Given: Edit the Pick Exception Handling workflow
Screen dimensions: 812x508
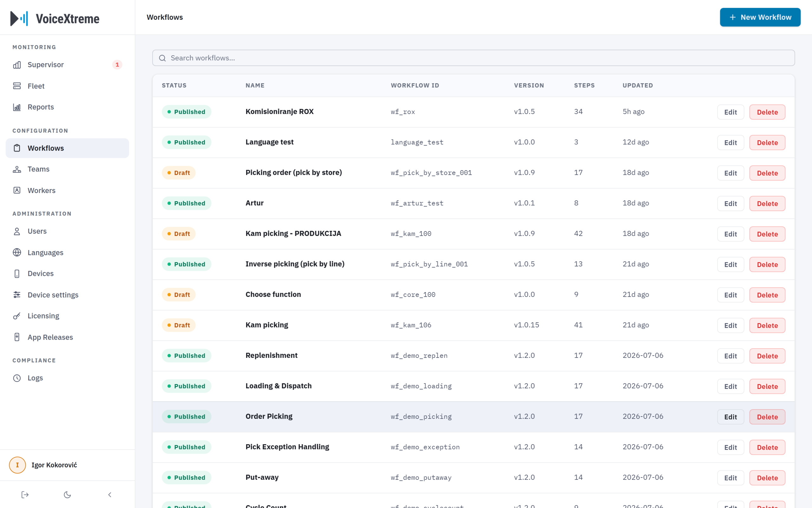Looking at the screenshot, I should (x=730, y=448).
